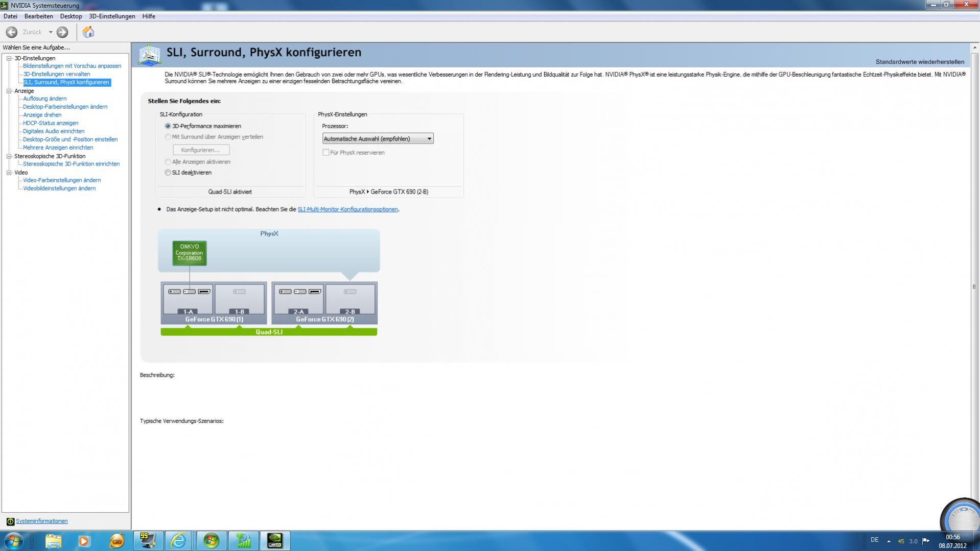Click the DVI port on GPU 1-B

point(239,292)
